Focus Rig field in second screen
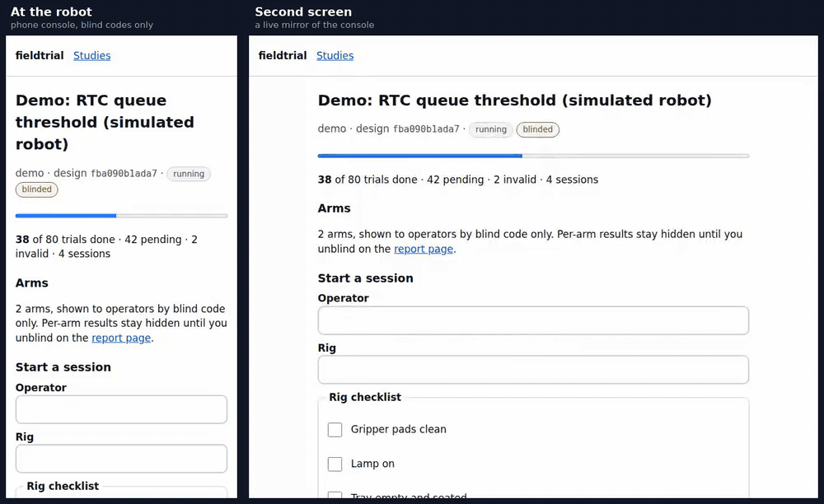 533,370
